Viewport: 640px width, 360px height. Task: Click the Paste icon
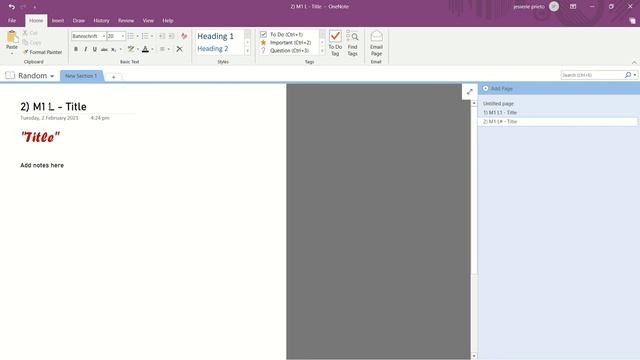12,37
